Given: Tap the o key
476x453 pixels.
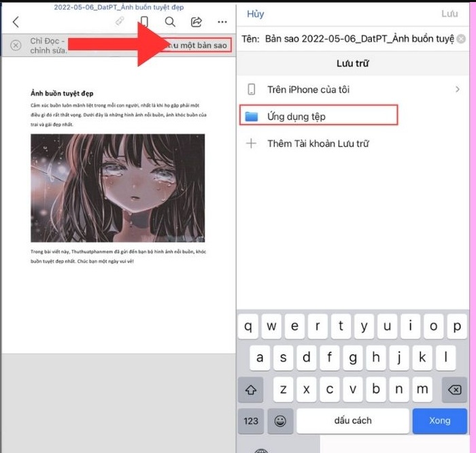Looking at the screenshot, I should 434,326.
